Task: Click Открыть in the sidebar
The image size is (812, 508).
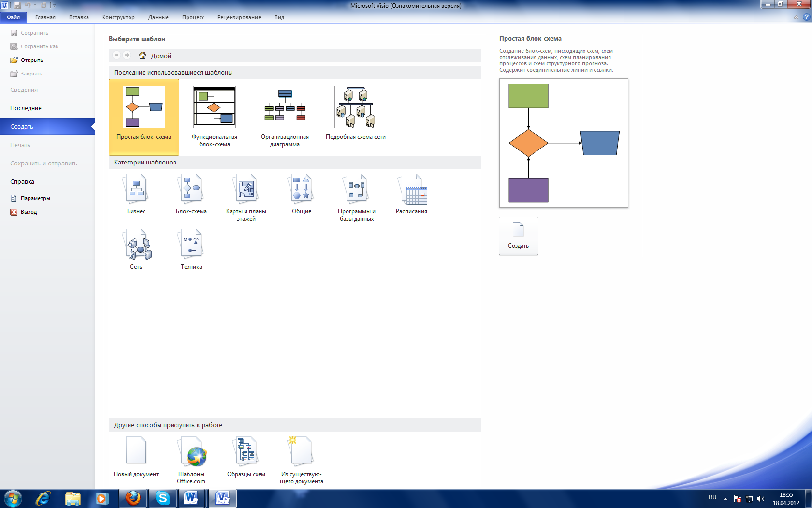Action: point(27,60)
